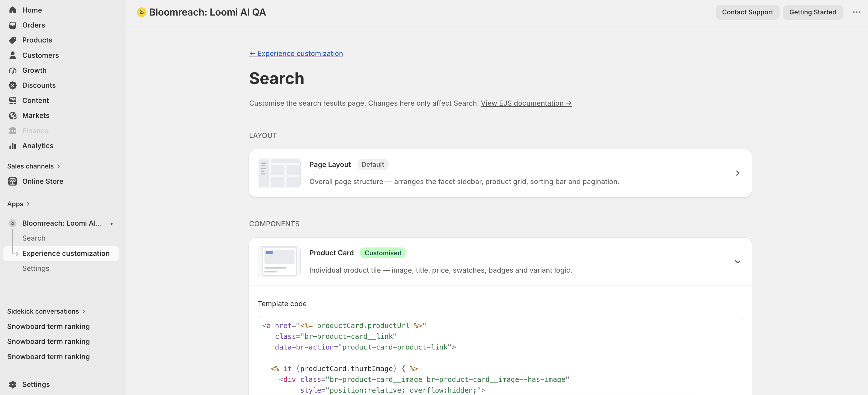Go back via Experience customization link

click(x=296, y=53)
